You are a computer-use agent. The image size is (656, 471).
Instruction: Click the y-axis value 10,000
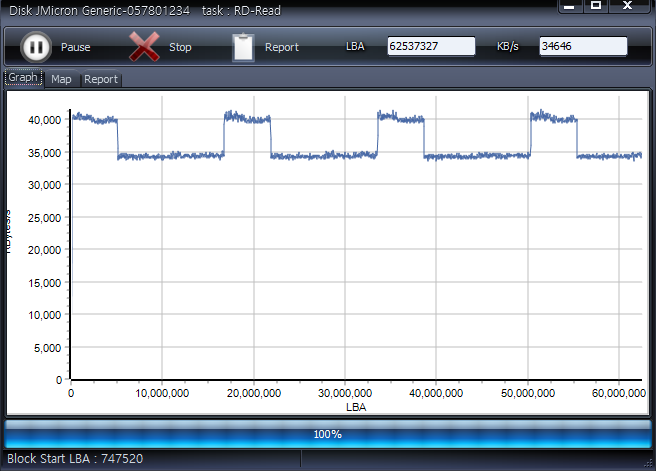pyautogui.click(x=44, y=315)
